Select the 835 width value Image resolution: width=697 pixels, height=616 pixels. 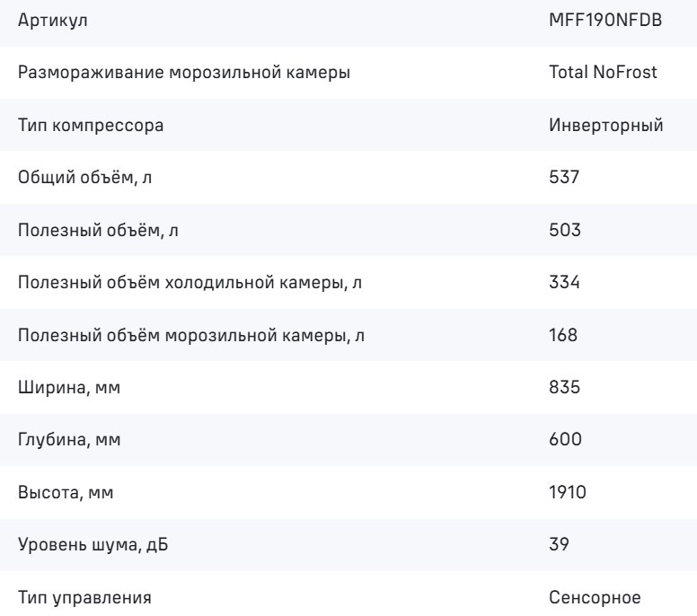565,387
